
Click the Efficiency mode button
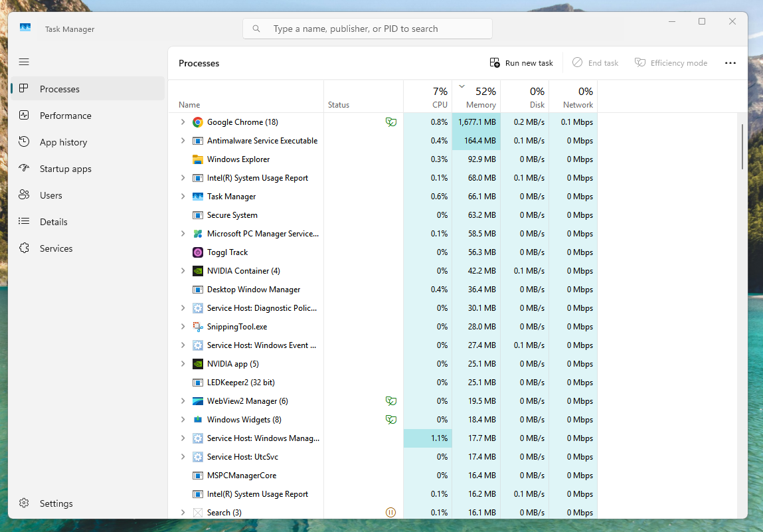click(671, 63)
